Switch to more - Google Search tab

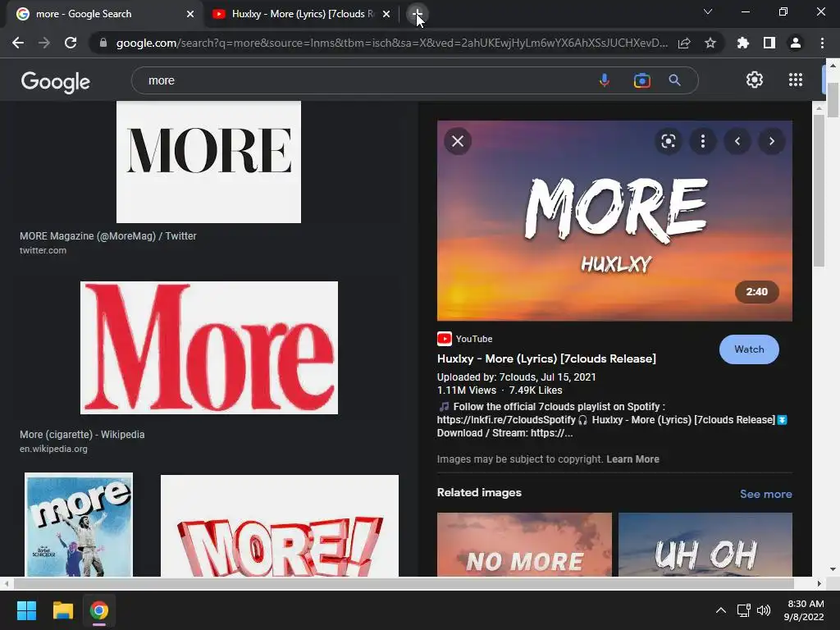(102, 14)
